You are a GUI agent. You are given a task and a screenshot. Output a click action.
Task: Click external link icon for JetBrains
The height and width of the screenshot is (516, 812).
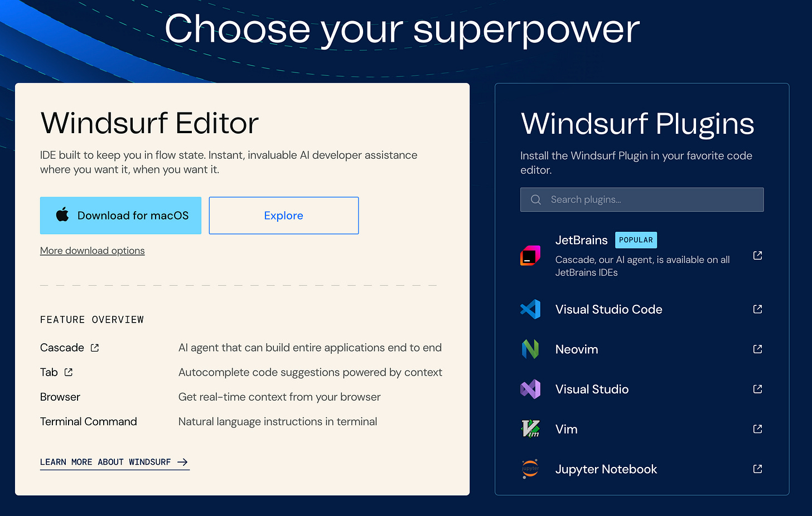point(757,255)
